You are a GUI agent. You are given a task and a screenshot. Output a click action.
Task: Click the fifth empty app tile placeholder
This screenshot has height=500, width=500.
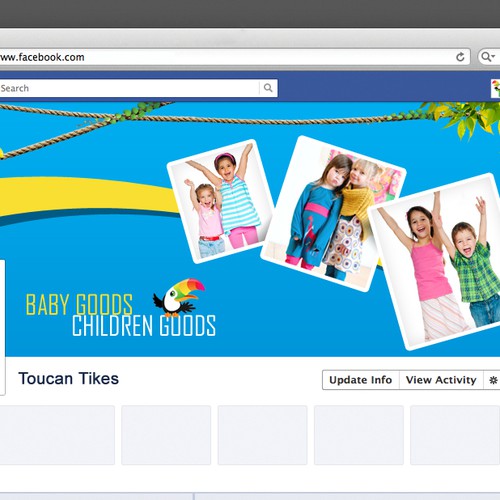point(455,435)
